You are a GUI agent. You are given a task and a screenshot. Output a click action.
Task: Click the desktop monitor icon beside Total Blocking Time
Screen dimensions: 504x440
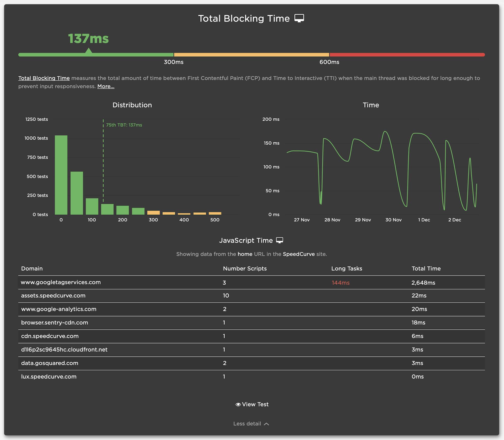tap(299, 18)
